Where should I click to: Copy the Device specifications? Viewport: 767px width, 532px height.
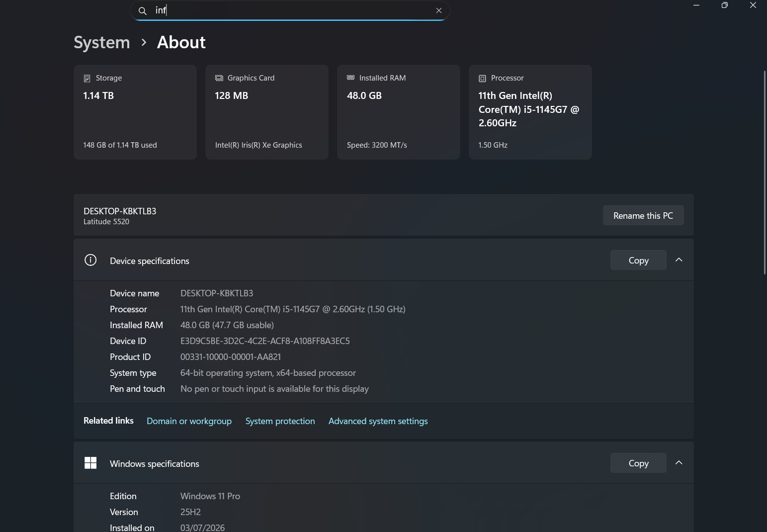(x=638, y=260)
